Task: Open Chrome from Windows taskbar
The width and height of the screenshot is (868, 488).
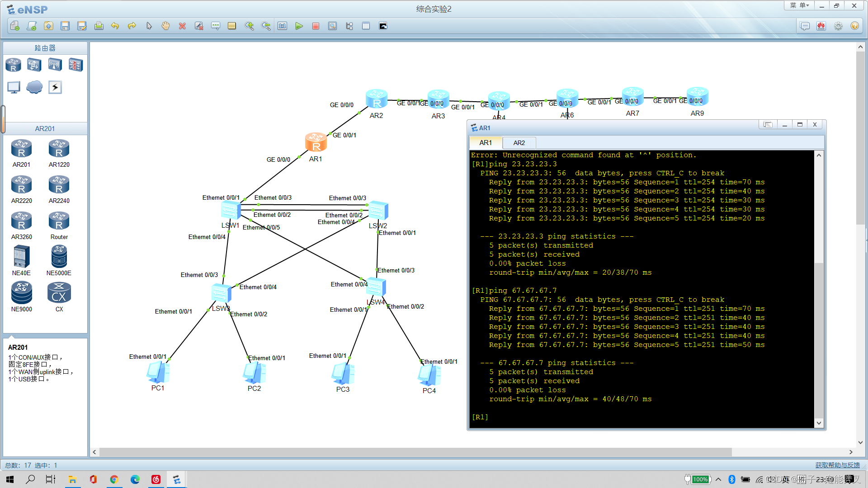Action: 114,479
